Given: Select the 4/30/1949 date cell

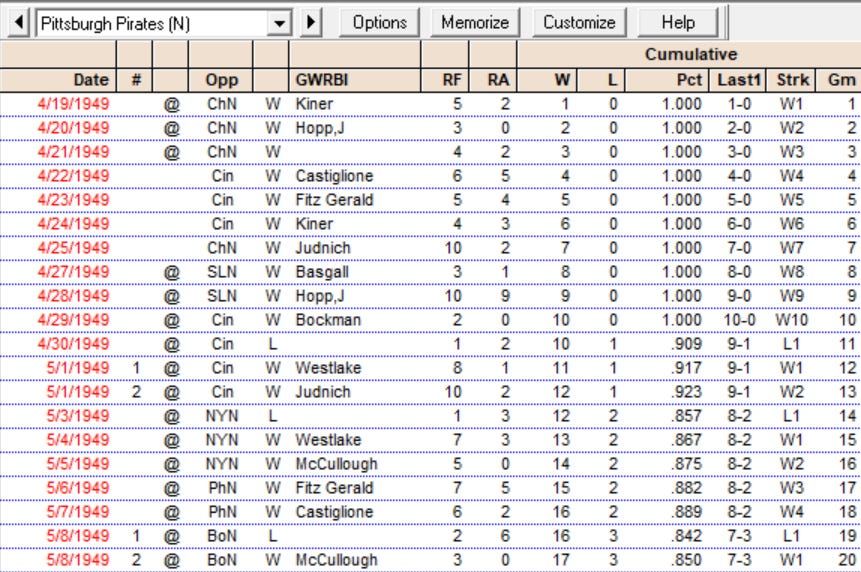Looking at the screenshot, I should (73, 344).
